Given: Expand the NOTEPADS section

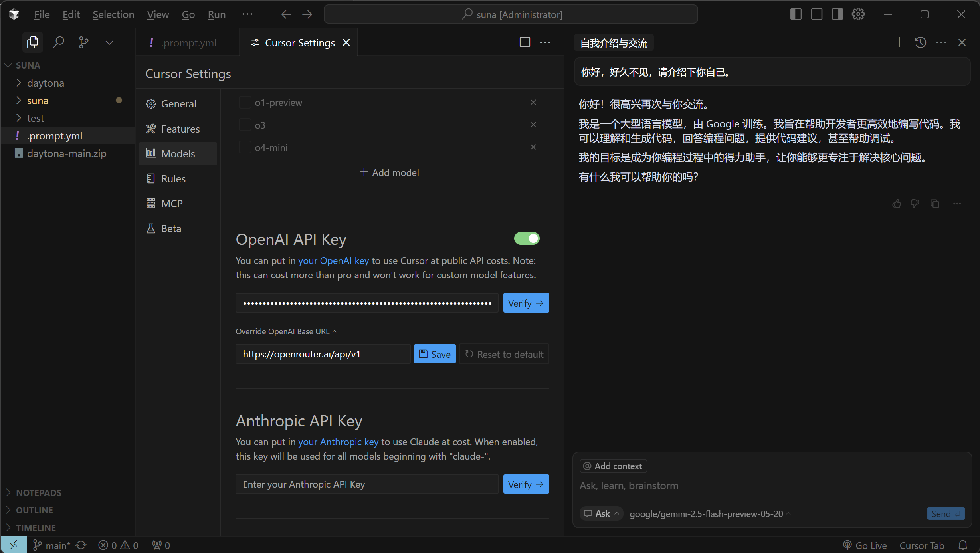Looking at the screenshot, I should (x=34, y=492).
